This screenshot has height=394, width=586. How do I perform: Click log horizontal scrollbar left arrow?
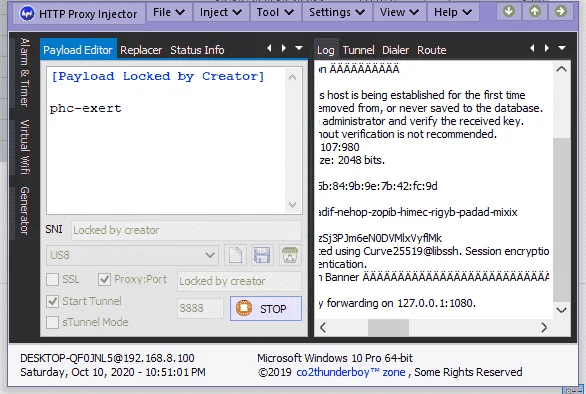pos(323,327)
